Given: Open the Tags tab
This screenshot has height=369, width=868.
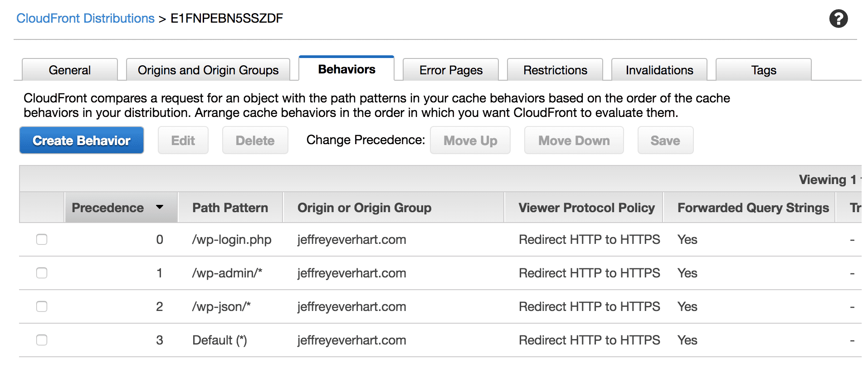Looking at the screenshot, I should [x=763, y=70].
